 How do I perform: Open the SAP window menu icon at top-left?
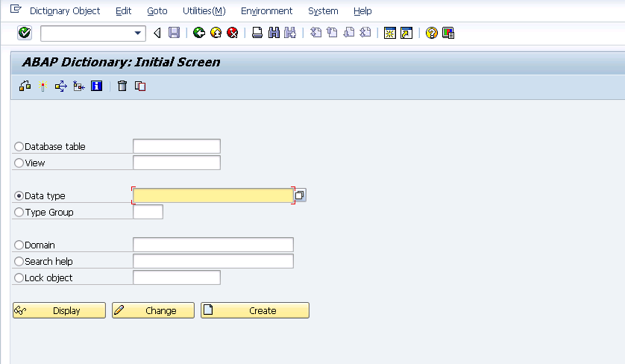[16, 8]
